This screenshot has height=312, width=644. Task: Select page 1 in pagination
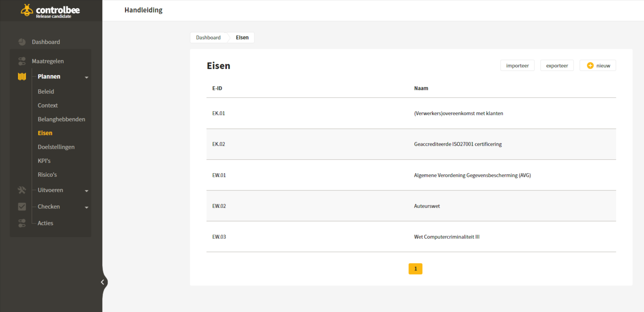415,269
